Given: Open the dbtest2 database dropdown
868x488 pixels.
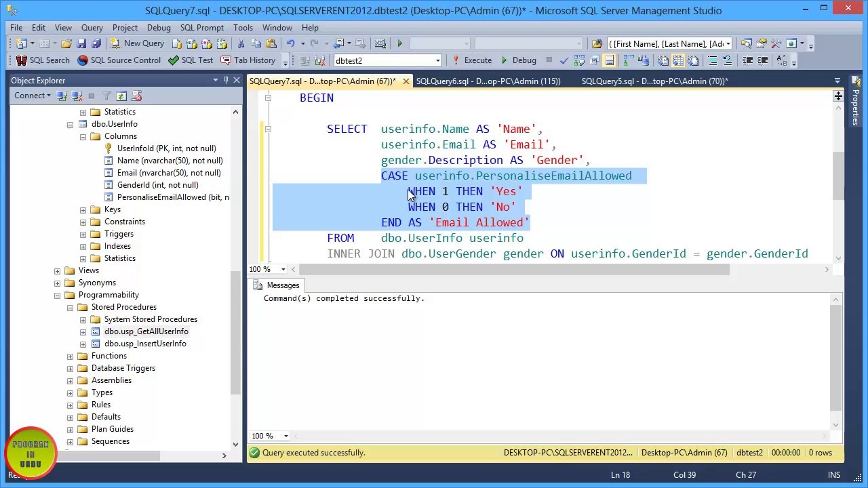Looking at the screenshot, I should pos(437,60).
